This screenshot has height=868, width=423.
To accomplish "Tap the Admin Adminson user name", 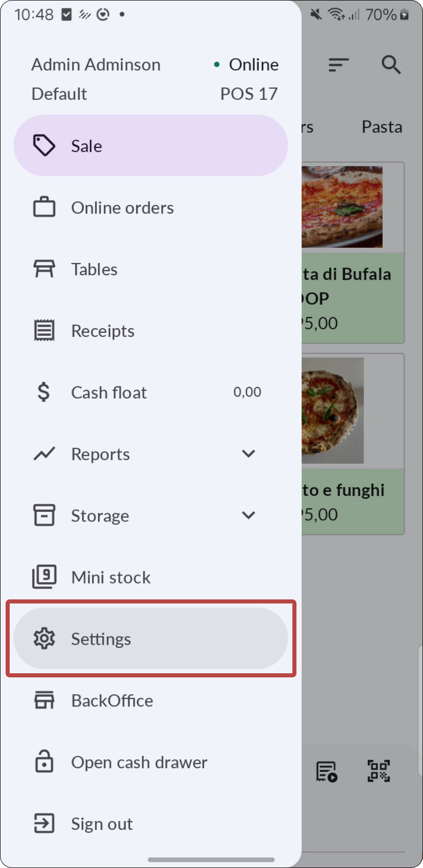I will [96, 65].
